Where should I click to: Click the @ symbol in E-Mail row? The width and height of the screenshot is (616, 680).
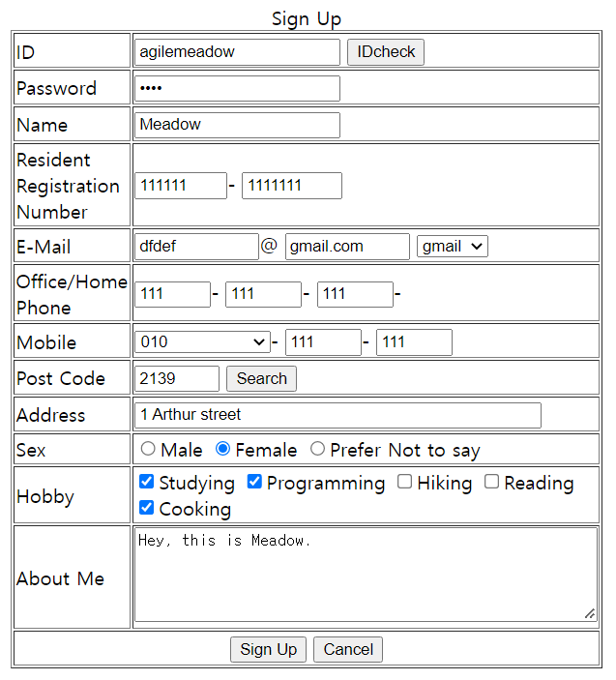click(269, 246)
